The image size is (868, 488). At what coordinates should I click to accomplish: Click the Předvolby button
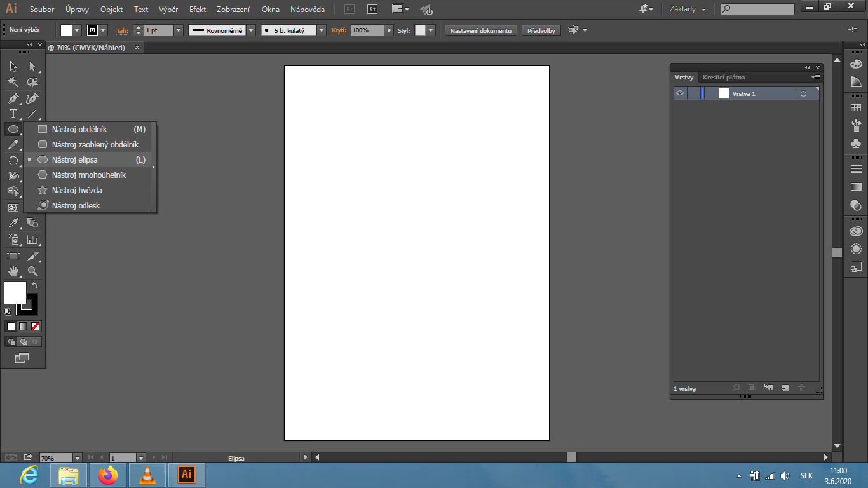[541, 30]
